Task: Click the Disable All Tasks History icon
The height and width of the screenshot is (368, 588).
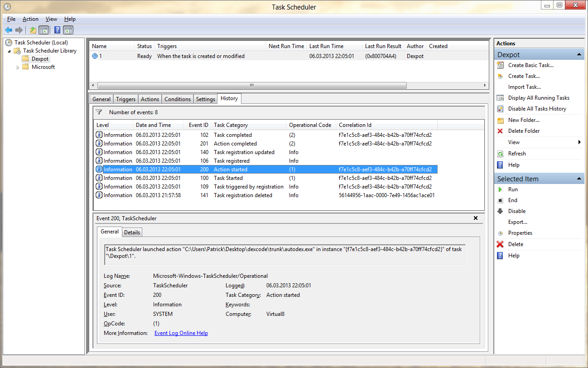Action: click(x=500, y=108)
